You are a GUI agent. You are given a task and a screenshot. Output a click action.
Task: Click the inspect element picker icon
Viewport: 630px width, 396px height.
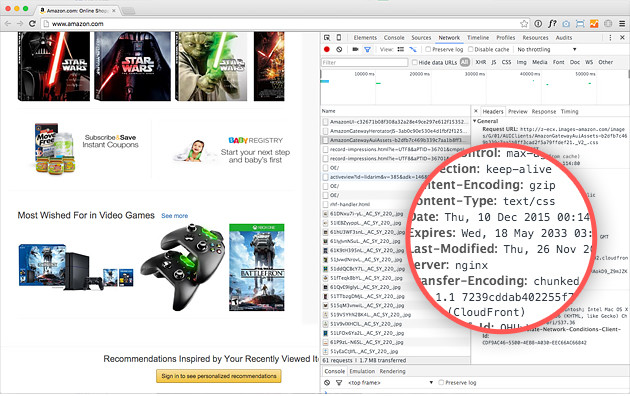[x=327, y=37]
